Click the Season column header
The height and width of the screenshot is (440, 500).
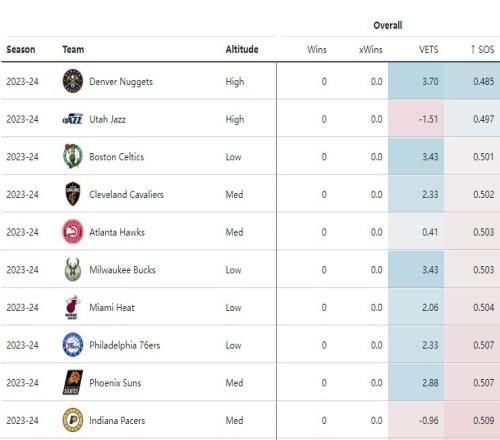click(21, 49)
